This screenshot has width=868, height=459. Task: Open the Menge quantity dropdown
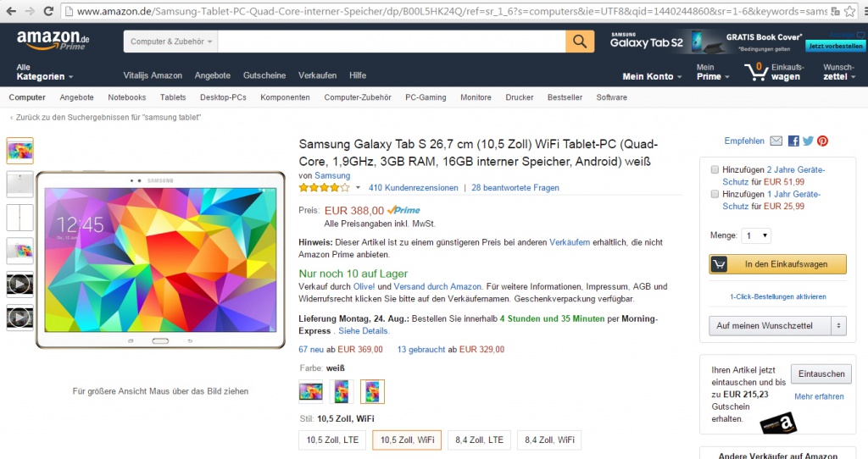[756, 235]
